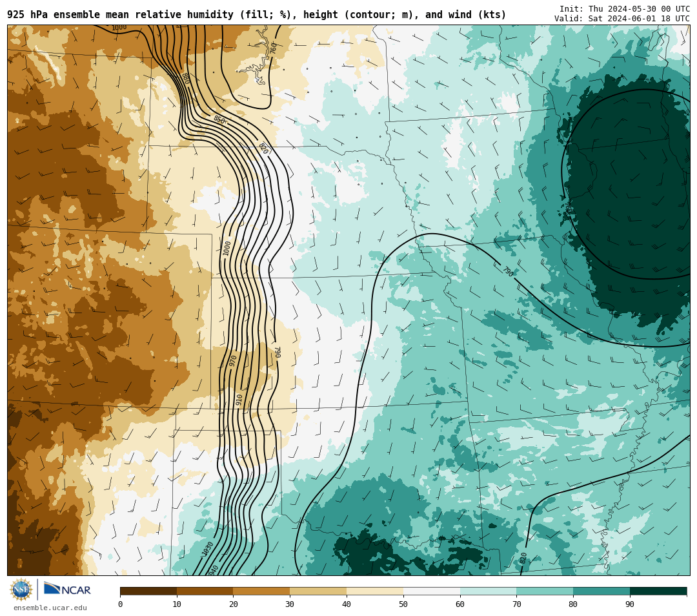Screen dimensions: 697x616
Task: Click the 970 contour label
Action: click(232, 361)
